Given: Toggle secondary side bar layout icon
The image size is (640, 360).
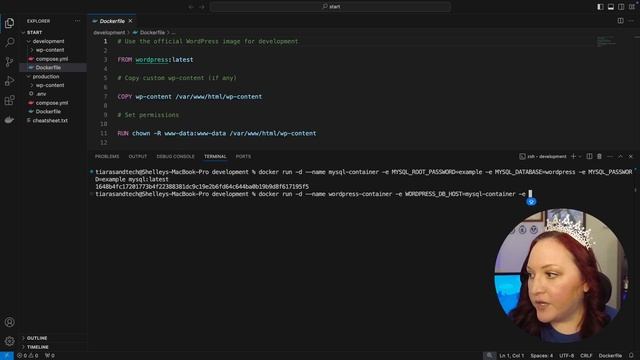Looking at the screenshot, I should point(621,7).
